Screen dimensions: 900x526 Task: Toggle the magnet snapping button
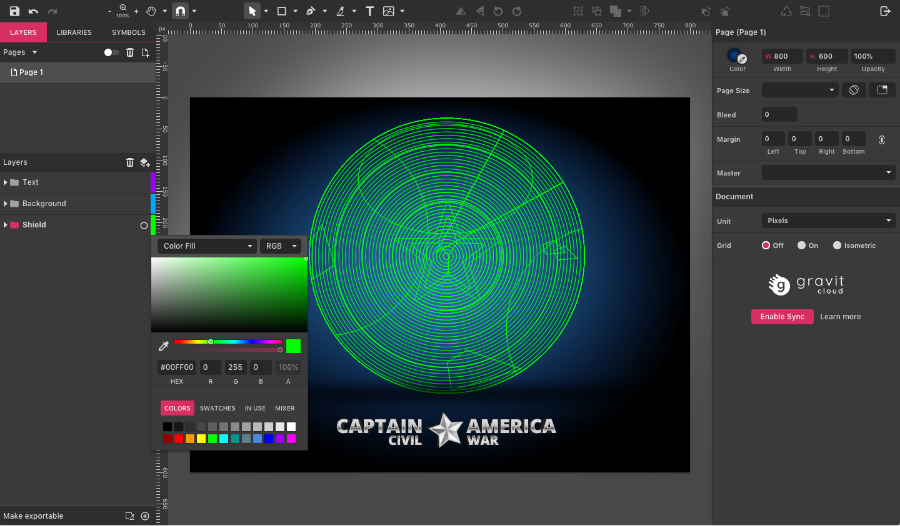pyautogui.click(x=180, y=11)
